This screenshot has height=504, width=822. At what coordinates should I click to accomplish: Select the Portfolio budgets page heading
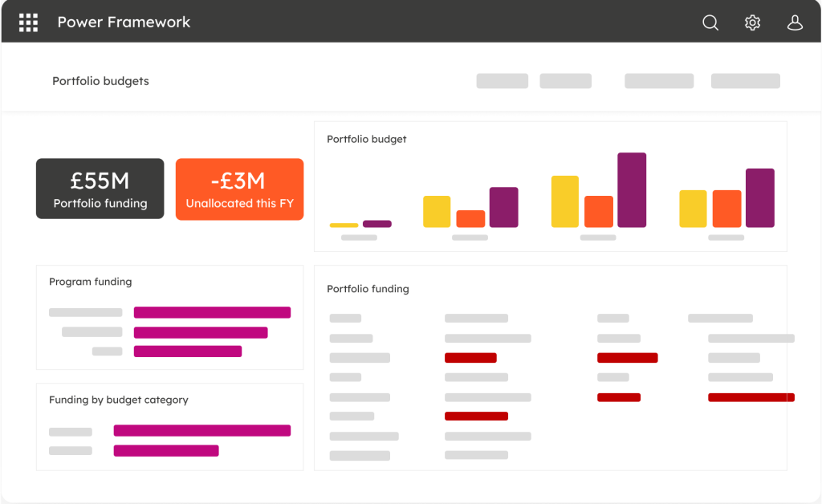100,81
